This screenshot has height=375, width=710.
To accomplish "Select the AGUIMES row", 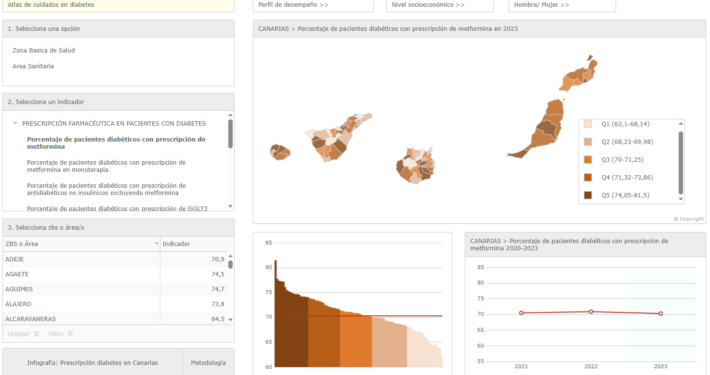I will pos(115,289).
